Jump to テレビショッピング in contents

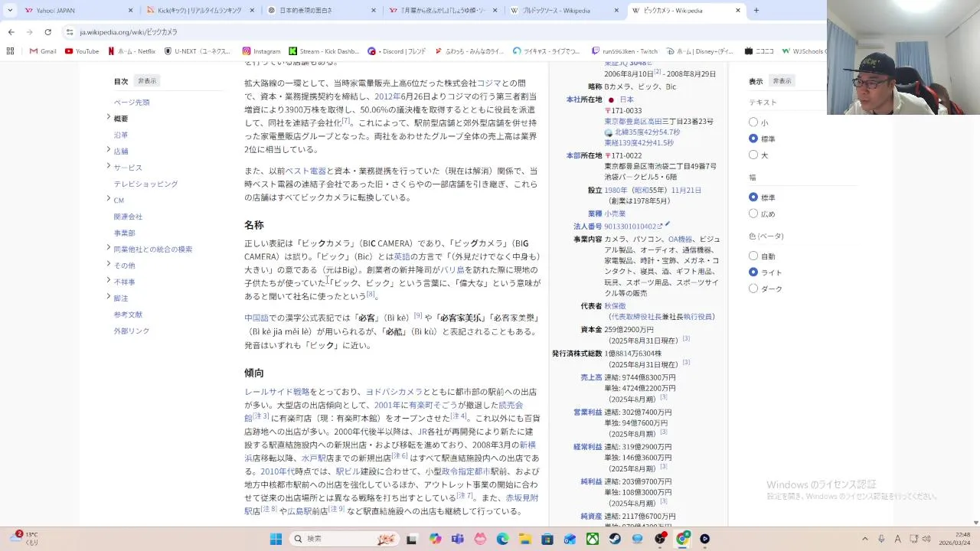pos(145,184)
